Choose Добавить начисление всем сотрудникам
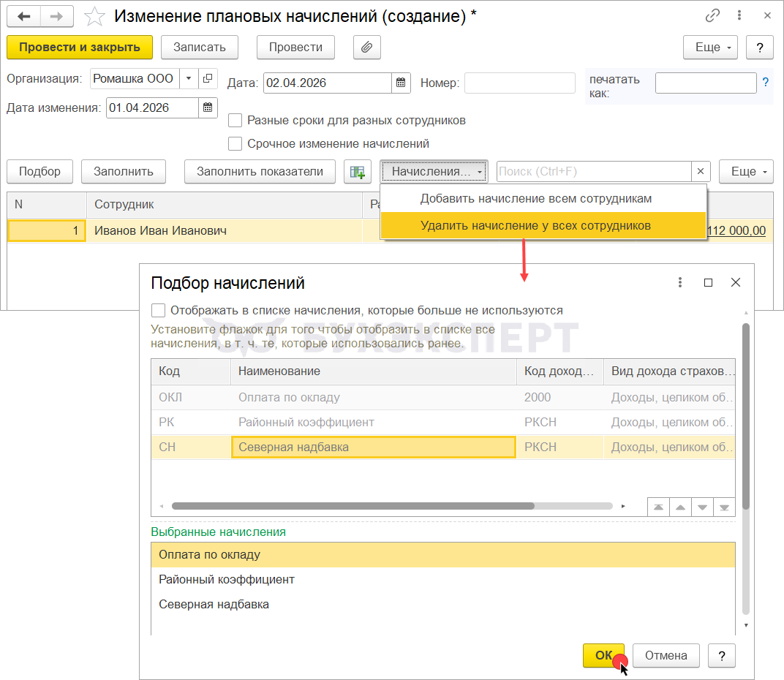 (x=535, y=198)
